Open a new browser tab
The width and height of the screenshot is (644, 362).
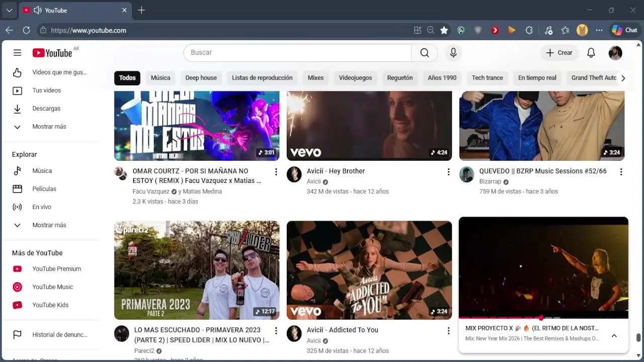141,10
